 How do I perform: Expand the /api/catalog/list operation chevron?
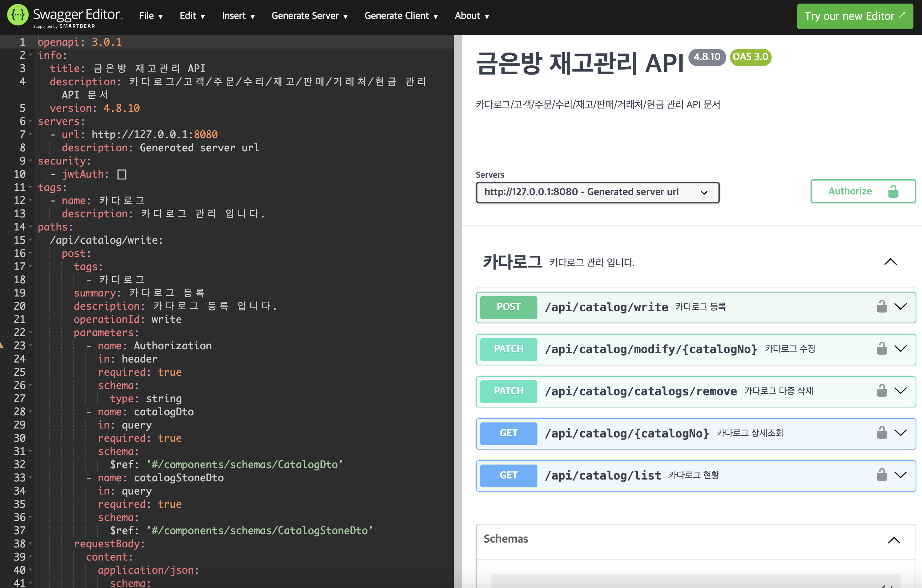click(x=901, y=475)
